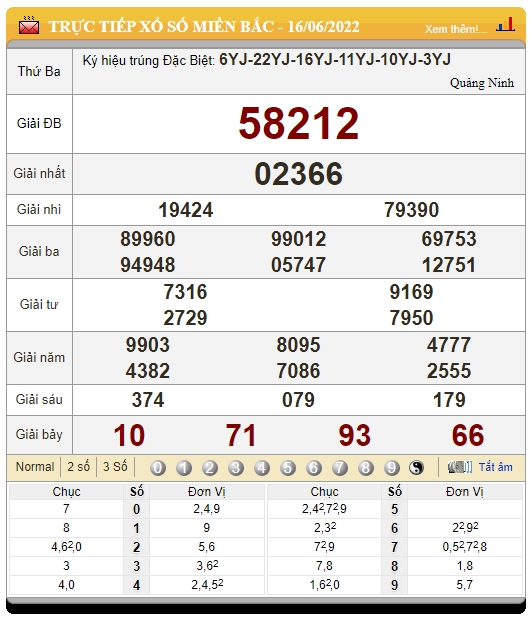The height and width of the screenshot is (619, 531).
Task: Switch to 2 số display mode
Action: [79, 467]
